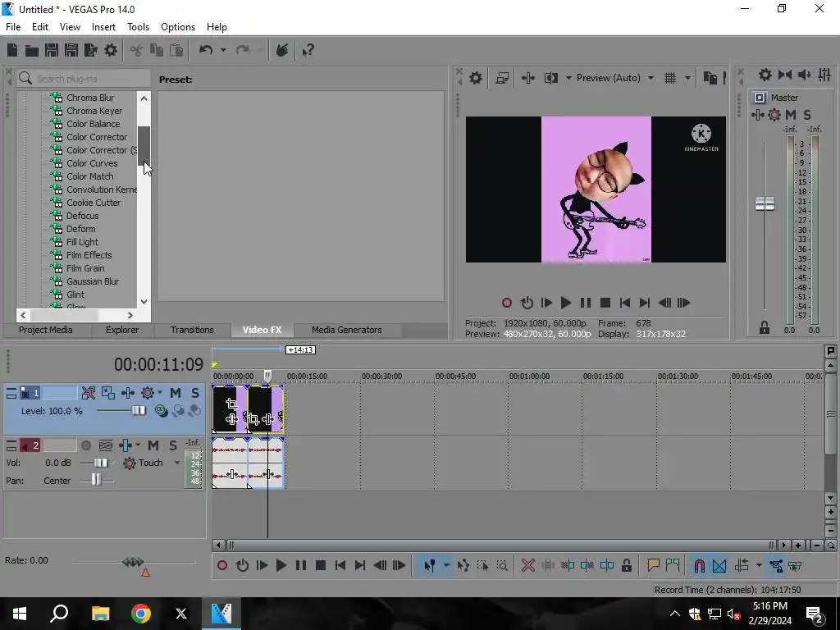
Task: Delete selection with red X icon
Action: click(527, 565)
